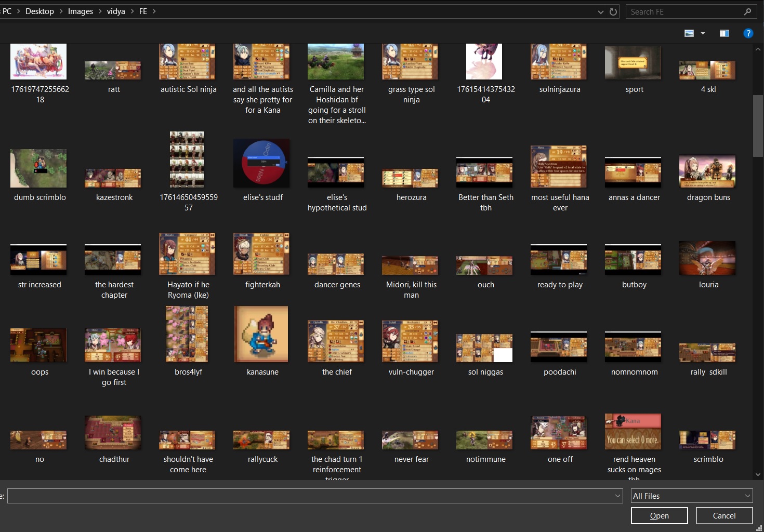The height and width of the screenshot is (532, 764).
Task: Expand the chevron after FE in path
Action: (x=154, y=11)
